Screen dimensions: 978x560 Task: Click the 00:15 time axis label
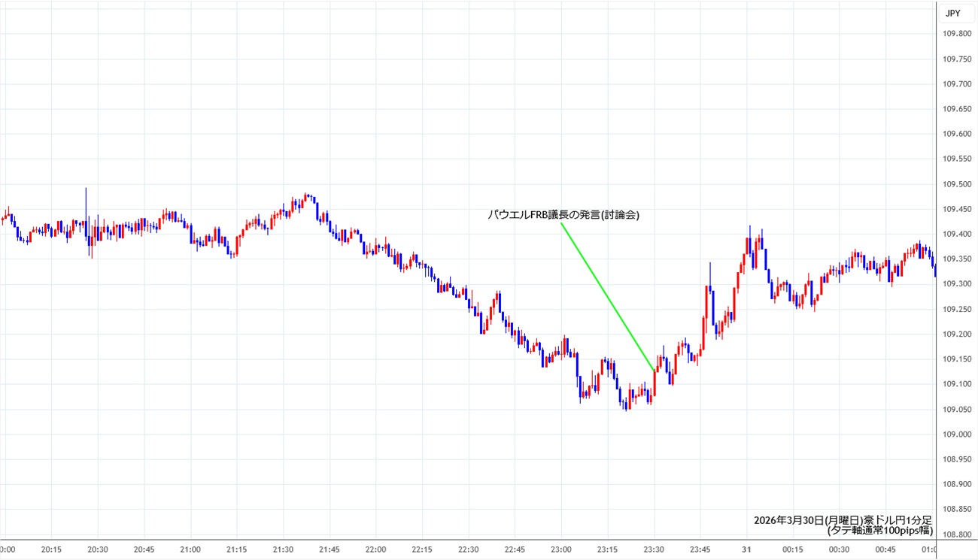coord(793,549)
